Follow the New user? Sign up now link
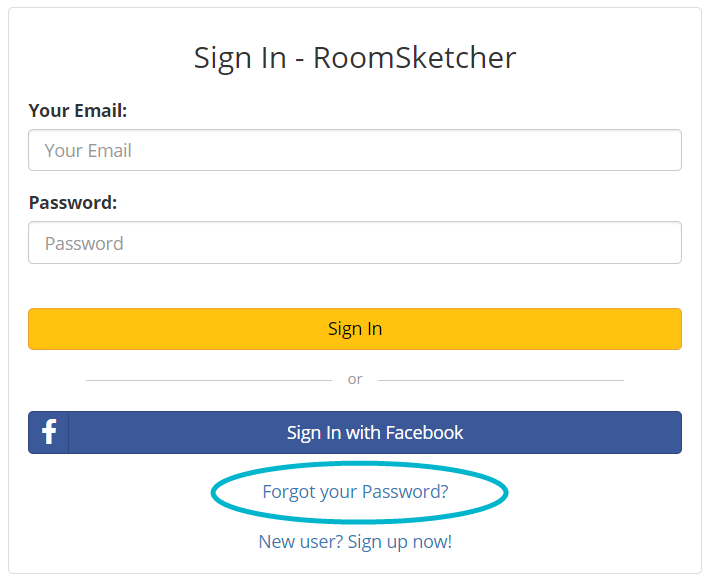 pos(355,542)
